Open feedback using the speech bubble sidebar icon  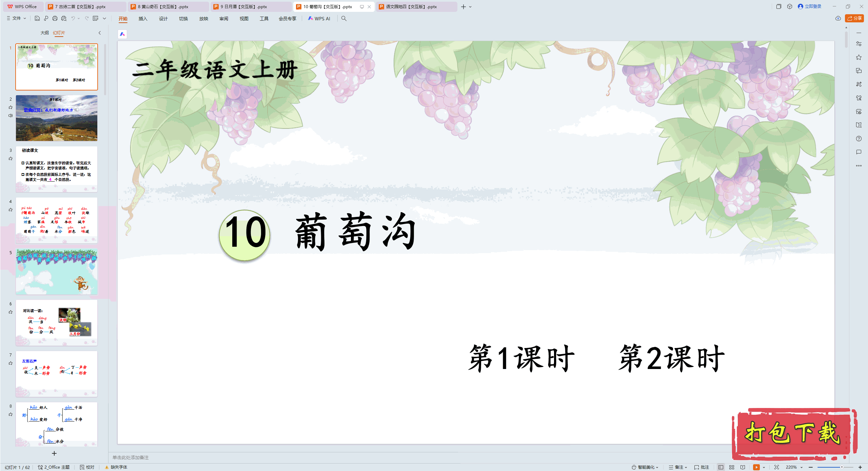[859, 152]
